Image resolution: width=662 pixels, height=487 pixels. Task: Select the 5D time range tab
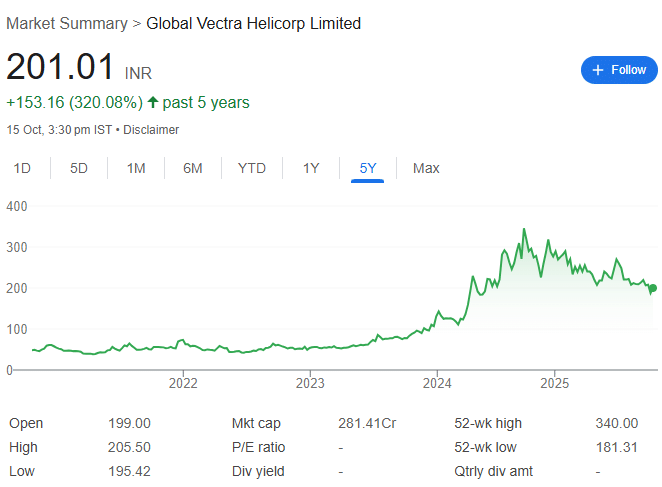click(79, 168)
